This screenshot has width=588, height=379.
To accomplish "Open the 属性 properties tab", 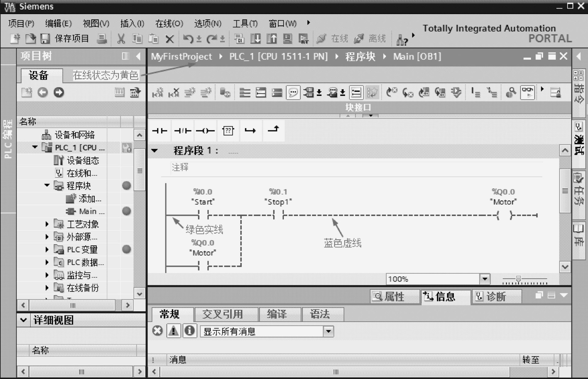I will click(394, 296).
